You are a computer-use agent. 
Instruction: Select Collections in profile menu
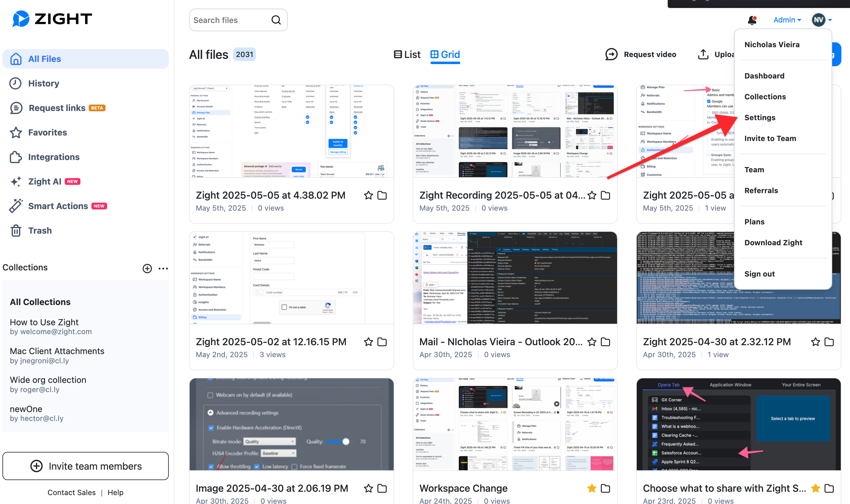pos(765,97)
